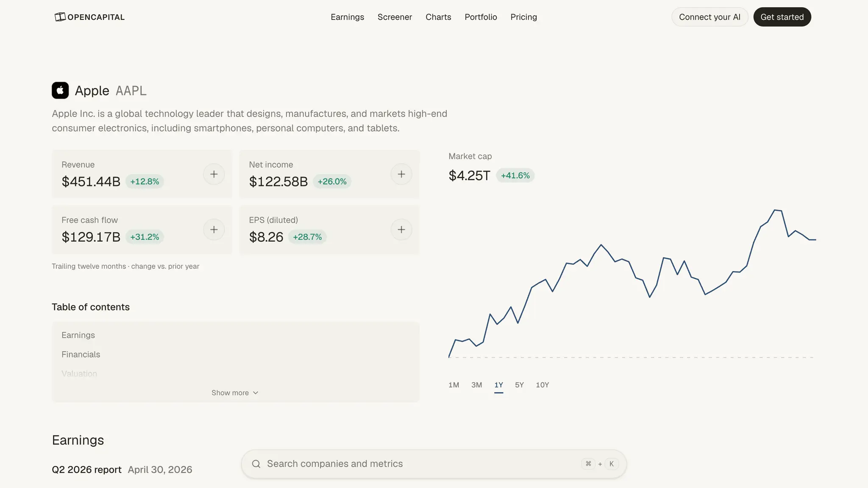Screen dimensions: 868x488
Task: Expand the Net income card plus icon
Action: [x=401, y=174]
